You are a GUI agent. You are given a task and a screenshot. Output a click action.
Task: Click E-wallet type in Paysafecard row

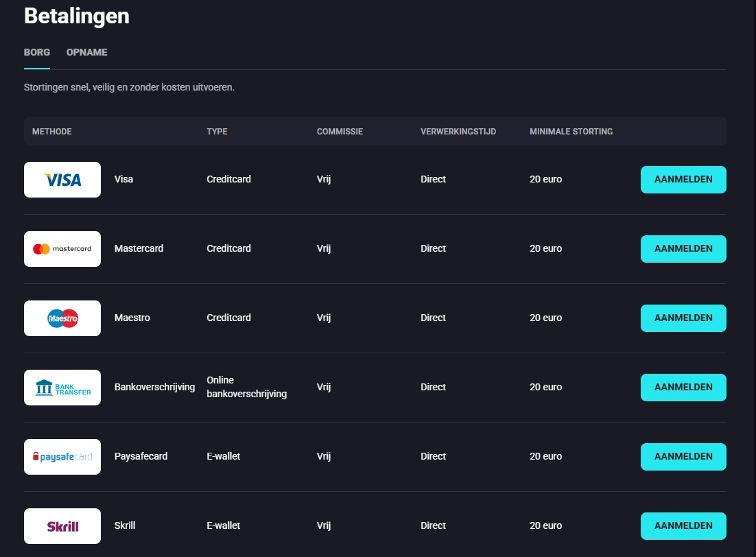(223, 456)
